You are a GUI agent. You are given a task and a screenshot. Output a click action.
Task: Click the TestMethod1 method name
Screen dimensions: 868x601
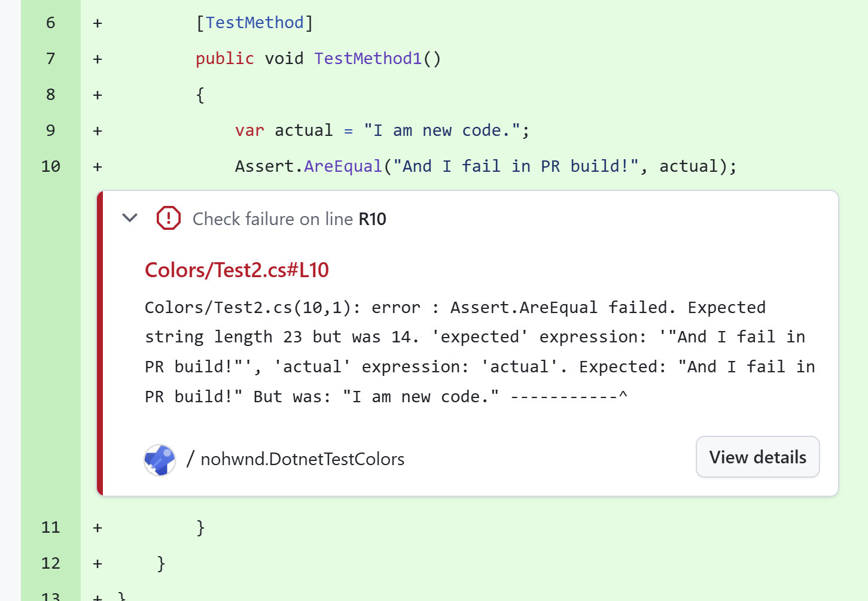(x=367, y=58)
